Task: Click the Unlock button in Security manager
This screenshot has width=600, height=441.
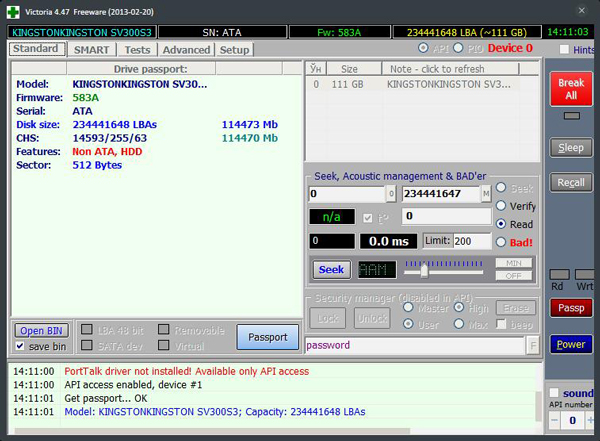Action: tap(372, 318)
